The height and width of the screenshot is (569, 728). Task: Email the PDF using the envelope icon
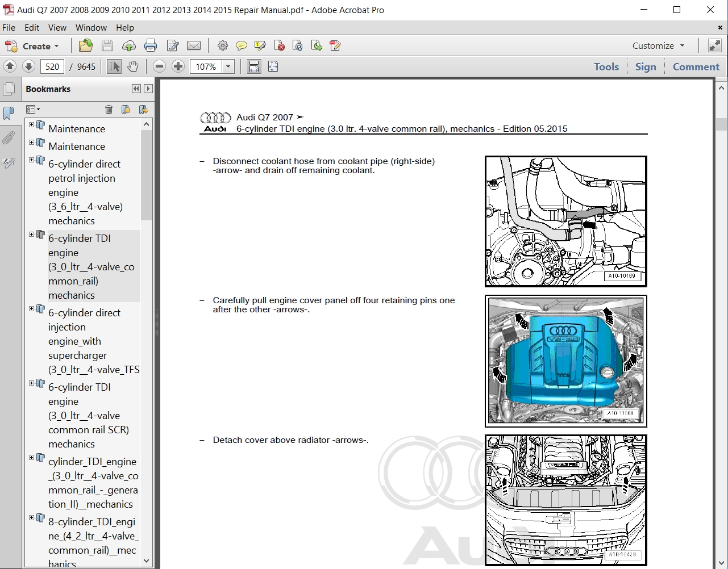pyautogui.click(x=194, y=46)
